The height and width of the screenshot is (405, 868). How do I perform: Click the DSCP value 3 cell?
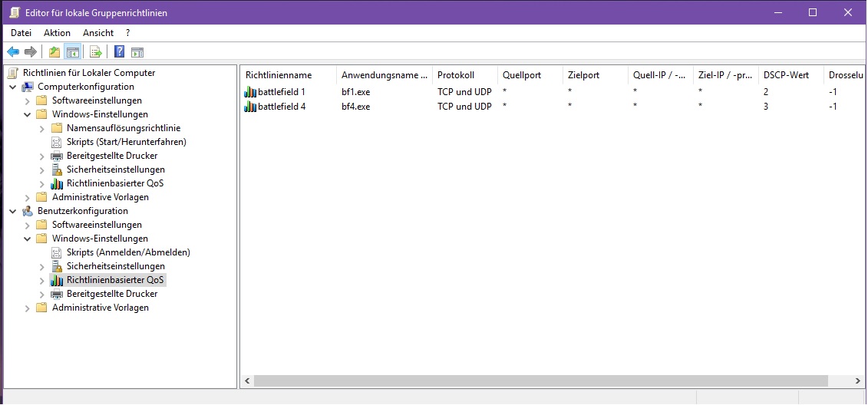766,106
